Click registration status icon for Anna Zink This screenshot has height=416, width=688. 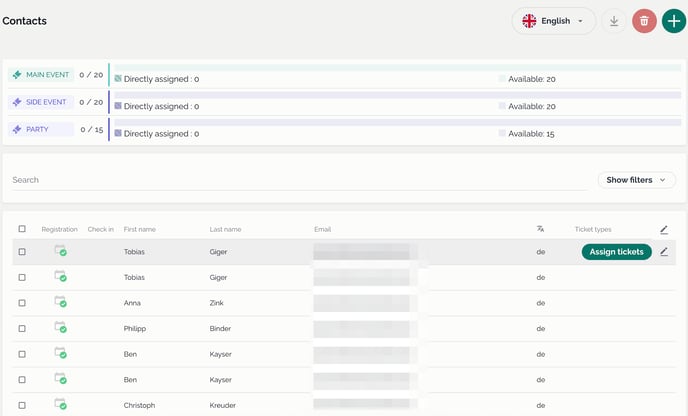(x=60, y=301)
